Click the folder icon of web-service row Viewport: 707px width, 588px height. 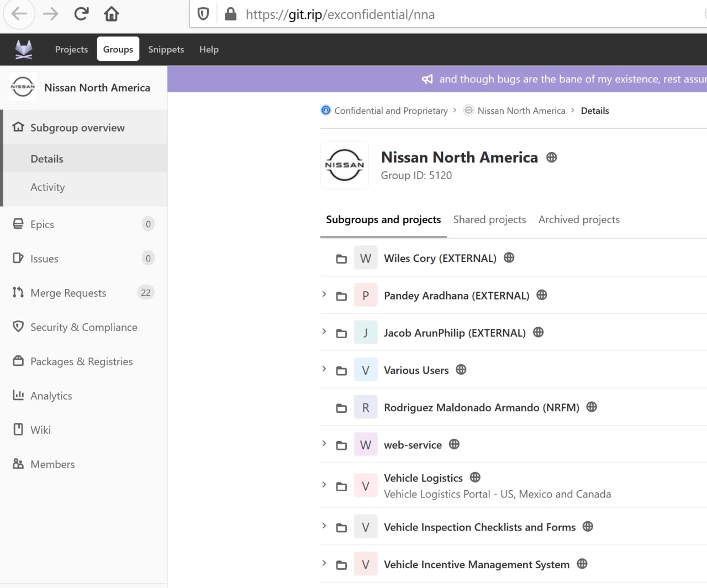(341, 445)
